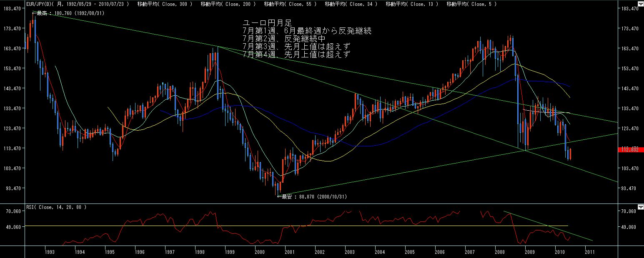
Task: Select the 移動平均( Close, 200 ) indicator label
Action: click(x=228, y=4)
